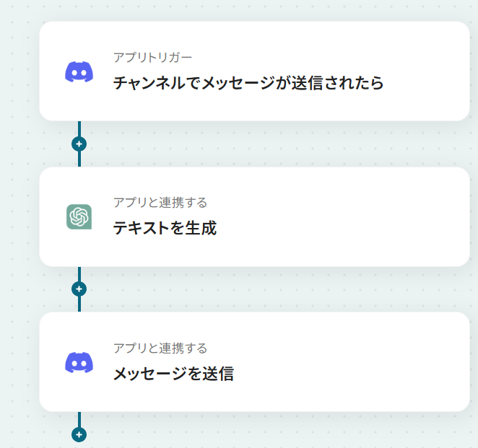Click アプリと連携する label above テキストを生成
The height and width of the screenshot is (448, 478).
160,203
